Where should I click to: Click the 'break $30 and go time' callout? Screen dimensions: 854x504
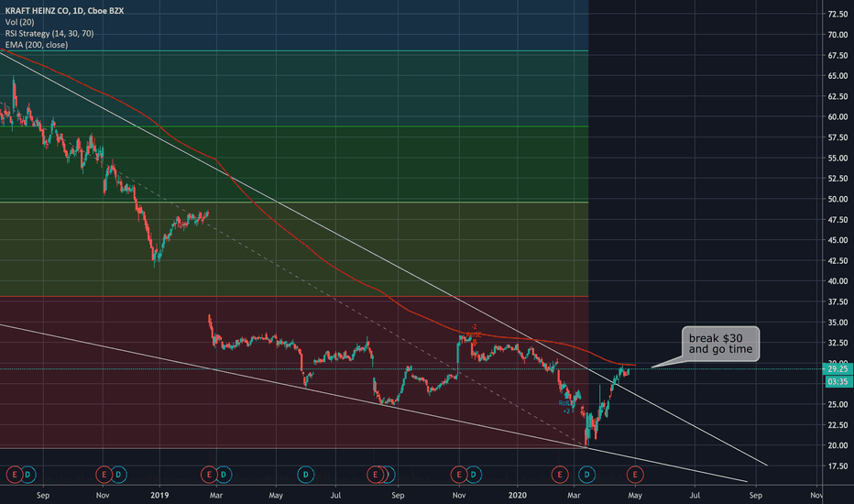tap(720, 344)
